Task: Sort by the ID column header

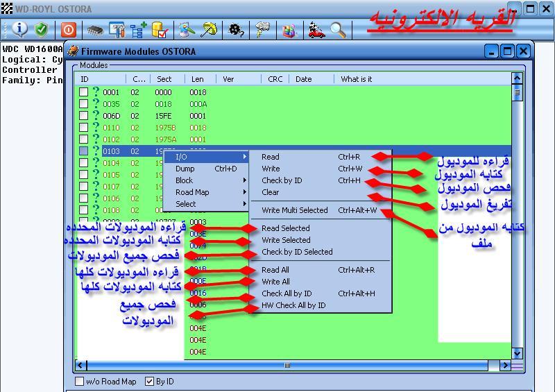Action: point(101,79)
